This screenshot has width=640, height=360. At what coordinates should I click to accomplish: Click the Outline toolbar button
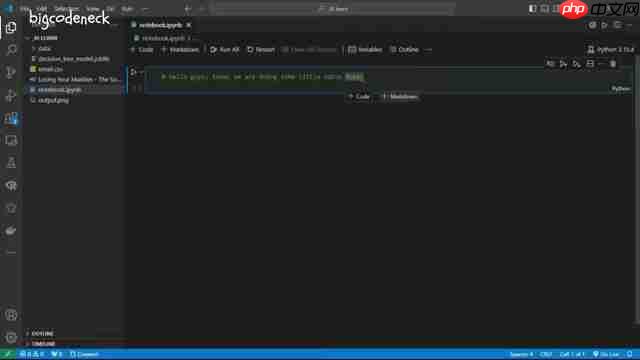click(404, 50)
